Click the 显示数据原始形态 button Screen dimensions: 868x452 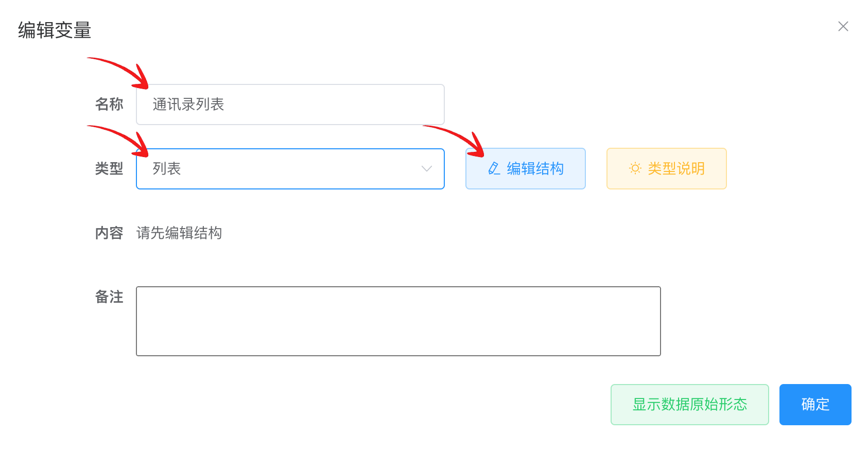click(x=690, y=405)
